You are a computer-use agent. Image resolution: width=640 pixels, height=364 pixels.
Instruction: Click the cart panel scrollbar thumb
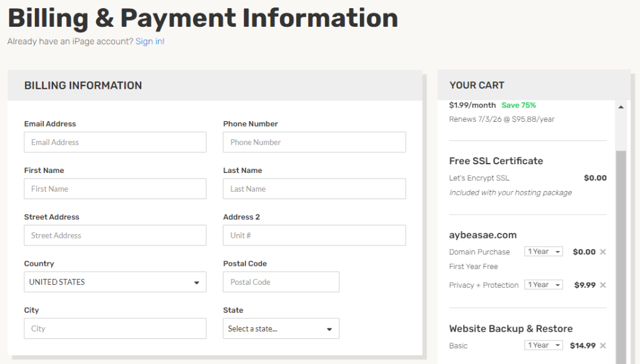tap(621, 257)
